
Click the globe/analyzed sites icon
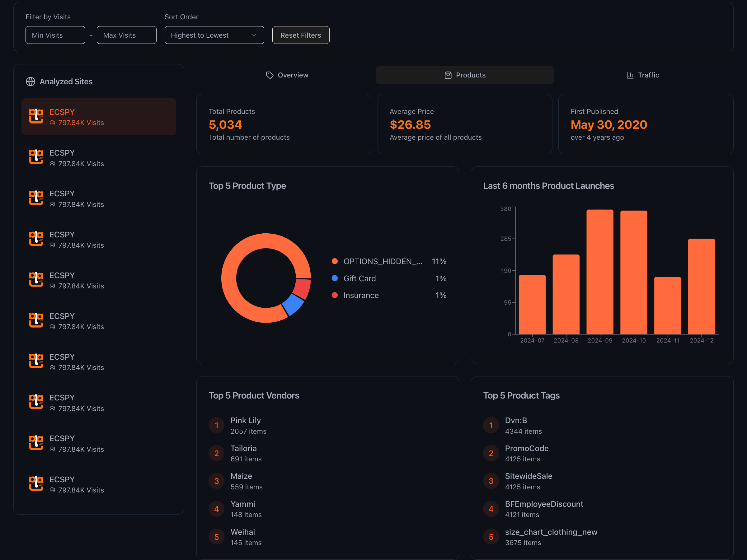pyautogui.click(x=31, y=81)
